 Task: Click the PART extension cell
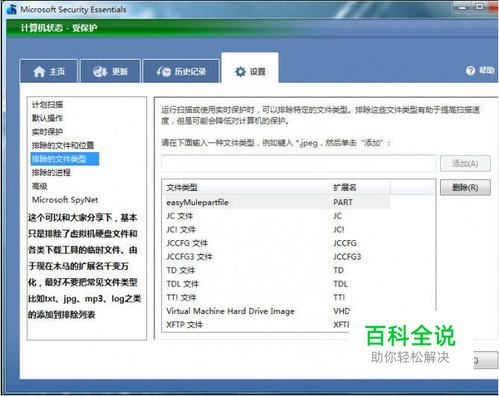(343, 202)
